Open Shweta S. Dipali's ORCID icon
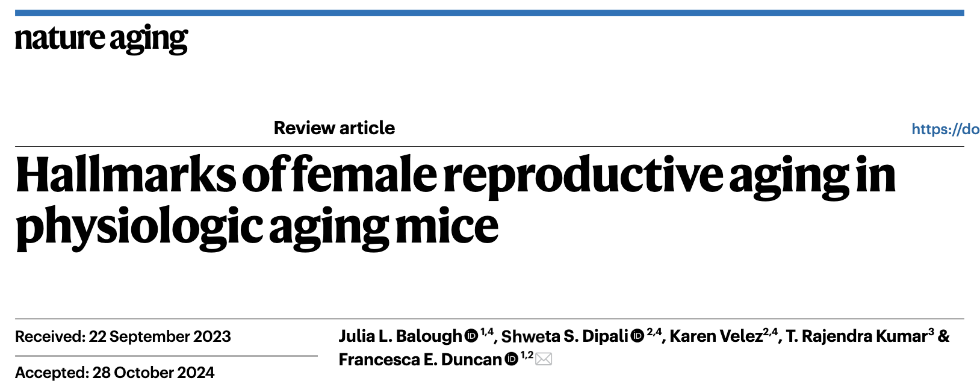The image size is (980, 390). pyautogui.click(x=637, y=336)
